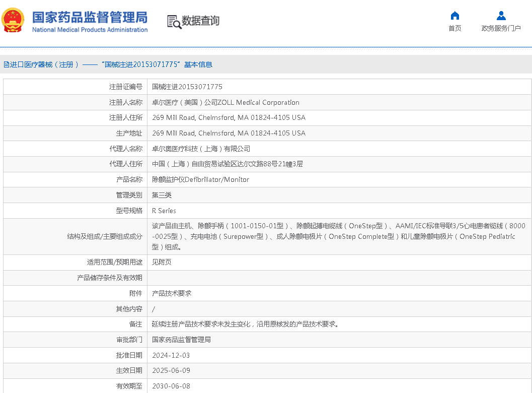Click the 数据查询 heading text
The width and height of the screenshot is (532, 393).
point(200,21)
